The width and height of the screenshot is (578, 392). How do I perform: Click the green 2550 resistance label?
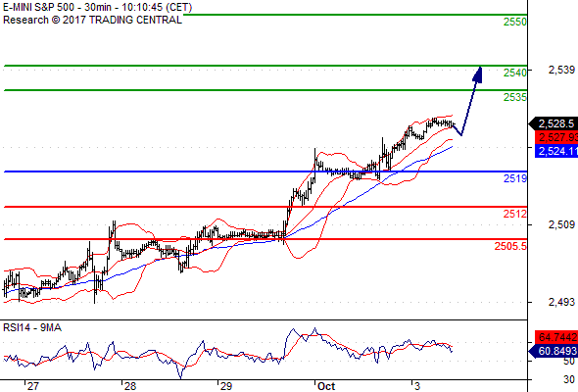pos(515,22)
